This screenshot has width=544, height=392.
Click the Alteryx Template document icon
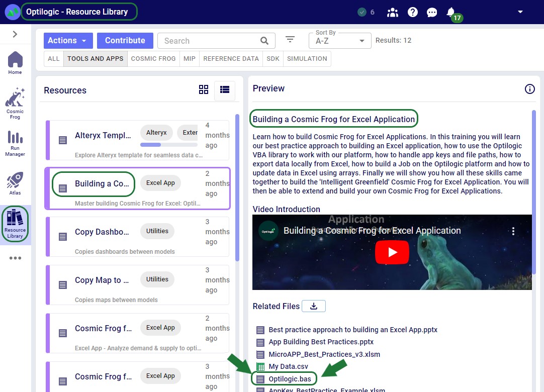click(x=63, y=140)
